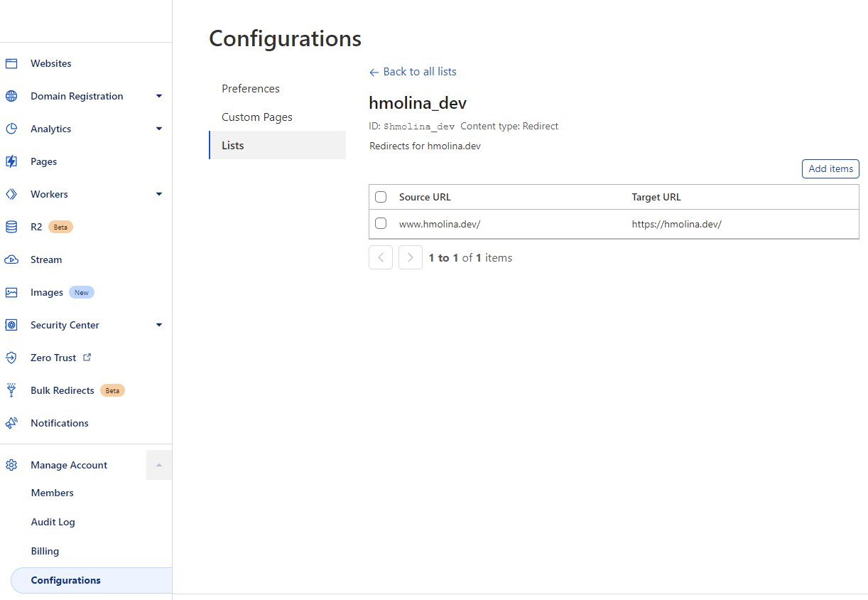Click the Manage Account gear icon
The height and width of the screenshot is (600, 868).
(11, 465)
